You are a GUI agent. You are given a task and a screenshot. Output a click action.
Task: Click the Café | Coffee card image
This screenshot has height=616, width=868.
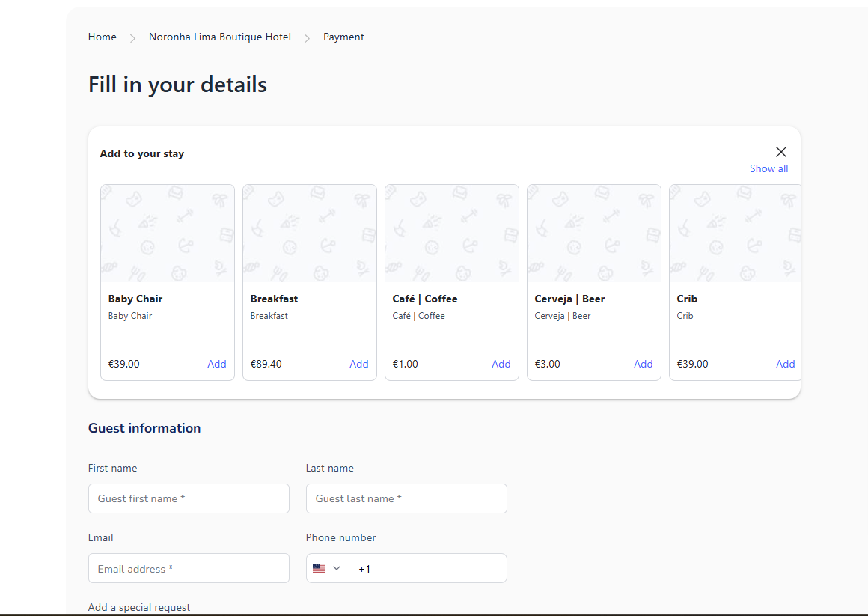(452, 234)
